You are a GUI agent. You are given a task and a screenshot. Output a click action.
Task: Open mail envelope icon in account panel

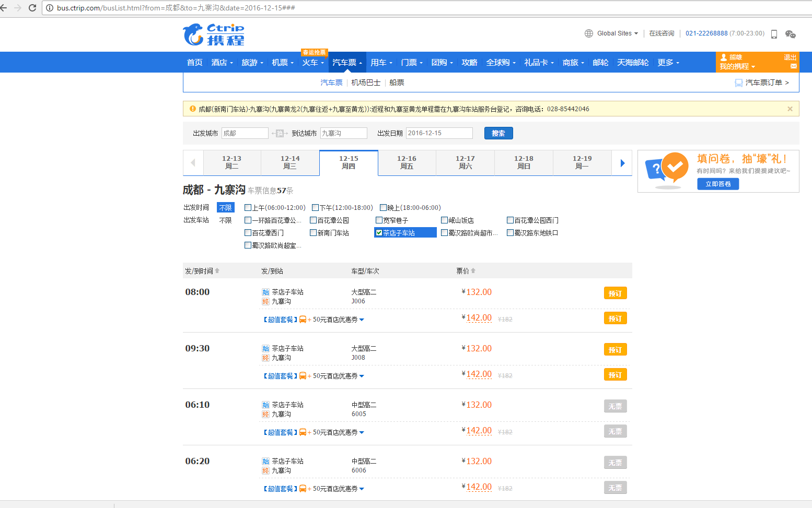click(x=793, y=66)
